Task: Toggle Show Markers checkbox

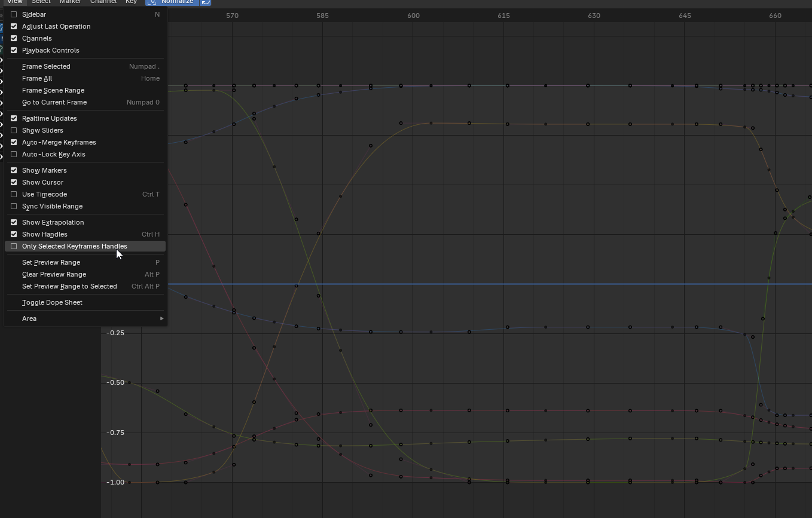Action: tap(14, 170)
